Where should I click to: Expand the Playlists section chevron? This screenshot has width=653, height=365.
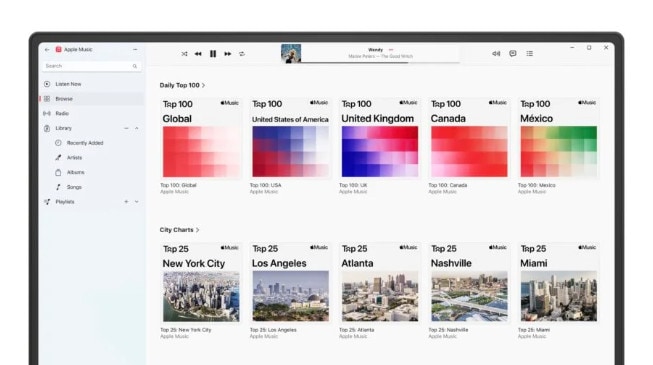pos(137,202)
